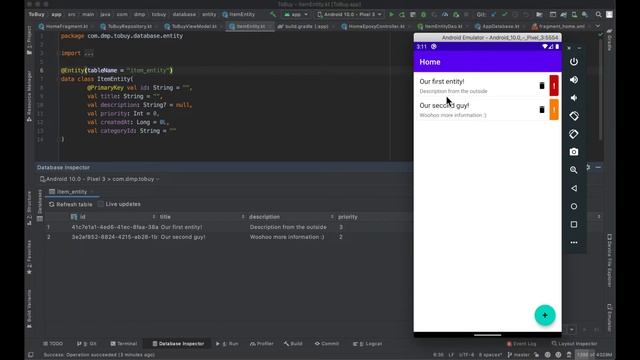Take emulator screenshot with camera icon

(x=574, y=152)
